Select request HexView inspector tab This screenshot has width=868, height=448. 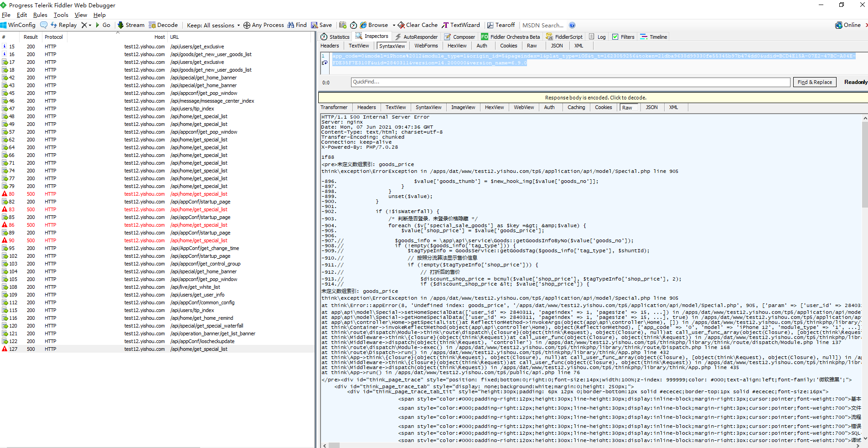coord(457,46)
